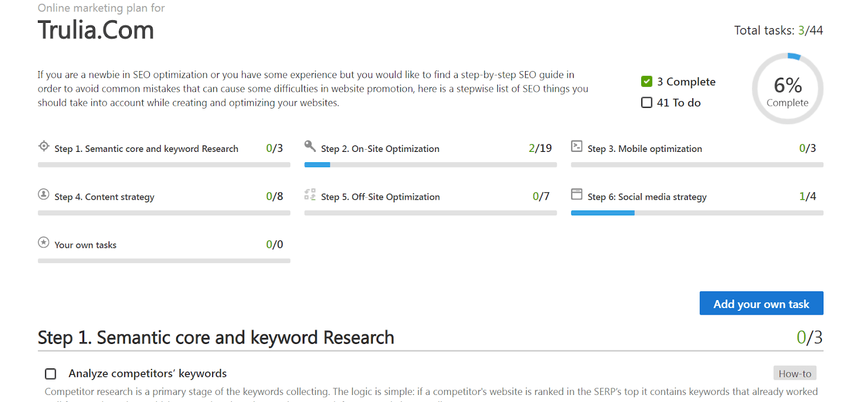Click the Trulia.Com title
The width and height of the screenshot is (868, 402).
click(96, 30)
